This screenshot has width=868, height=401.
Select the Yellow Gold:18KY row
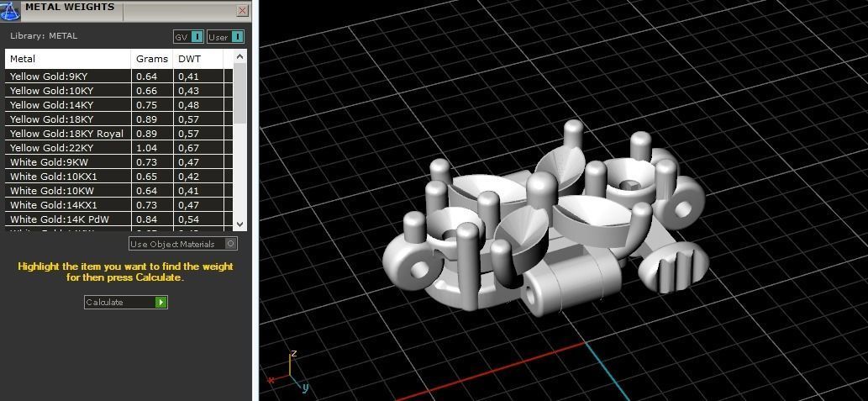point(119,119)
